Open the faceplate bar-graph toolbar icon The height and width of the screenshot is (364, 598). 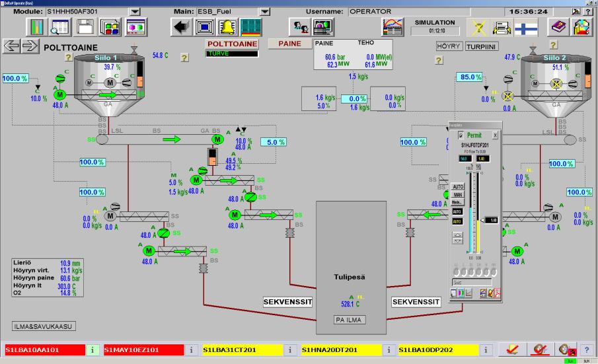[37, 27]
